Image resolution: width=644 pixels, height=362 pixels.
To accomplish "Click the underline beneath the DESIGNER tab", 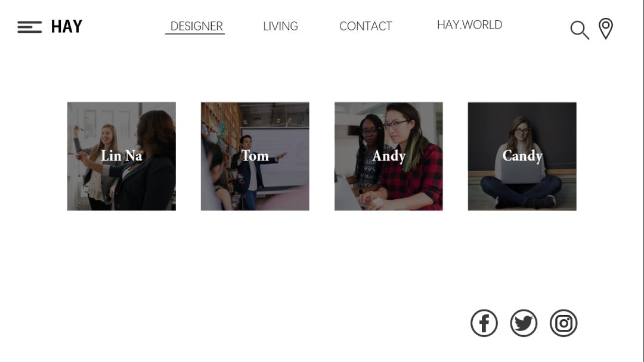I will 195,33.
